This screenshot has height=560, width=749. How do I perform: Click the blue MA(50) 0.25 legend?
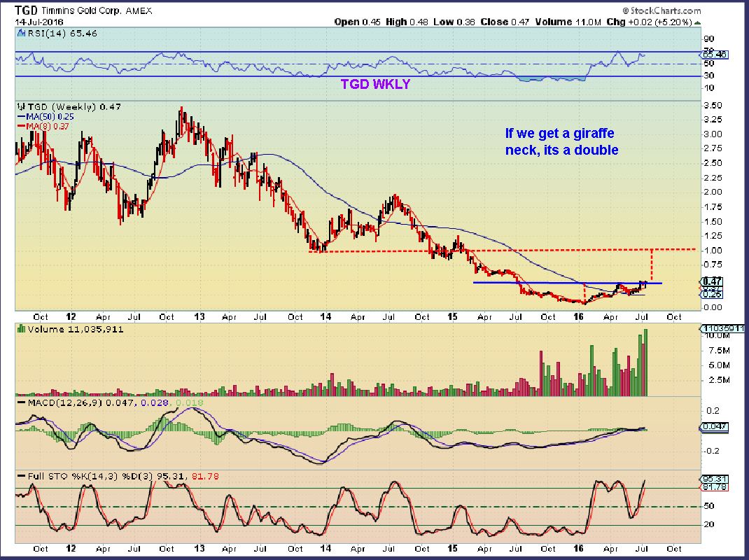click(x=45, y=117)
